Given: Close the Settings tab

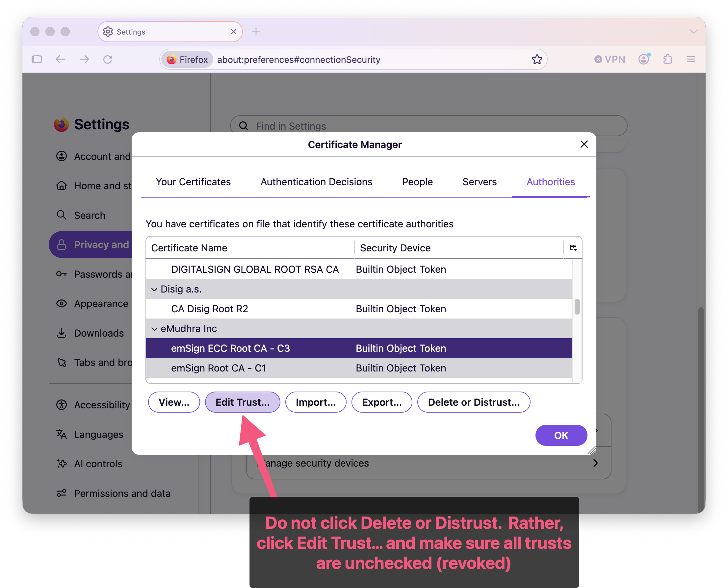Looking at the screenshot, I should [233, 32].
